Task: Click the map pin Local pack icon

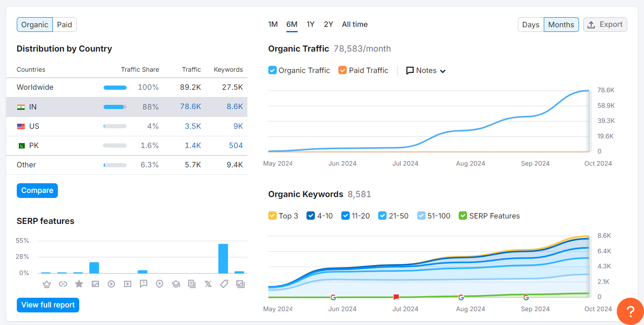Action: (159, 284)
